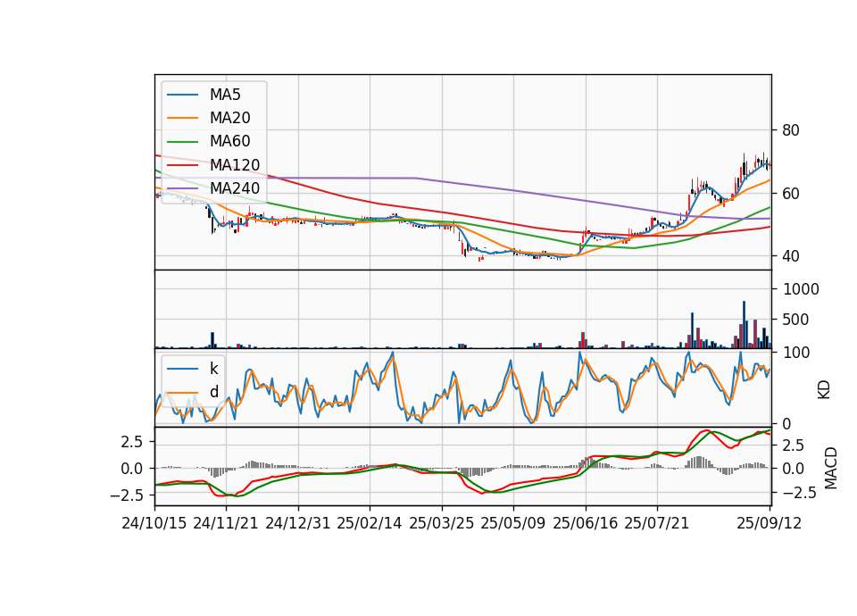Click the 25/03/25 date axis label
Viewport: 857px width, 616px height.
click(x=441, y=523)
